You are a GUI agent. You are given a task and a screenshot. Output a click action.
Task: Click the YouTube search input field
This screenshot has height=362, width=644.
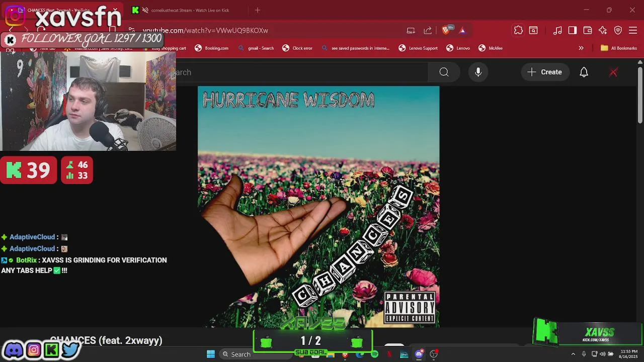tap(302, 72)
